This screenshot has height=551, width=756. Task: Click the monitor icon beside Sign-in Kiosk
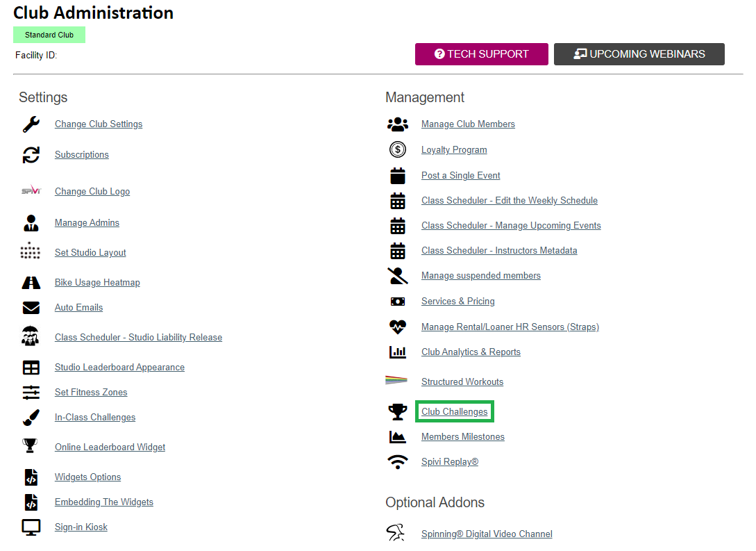[31, 527]
